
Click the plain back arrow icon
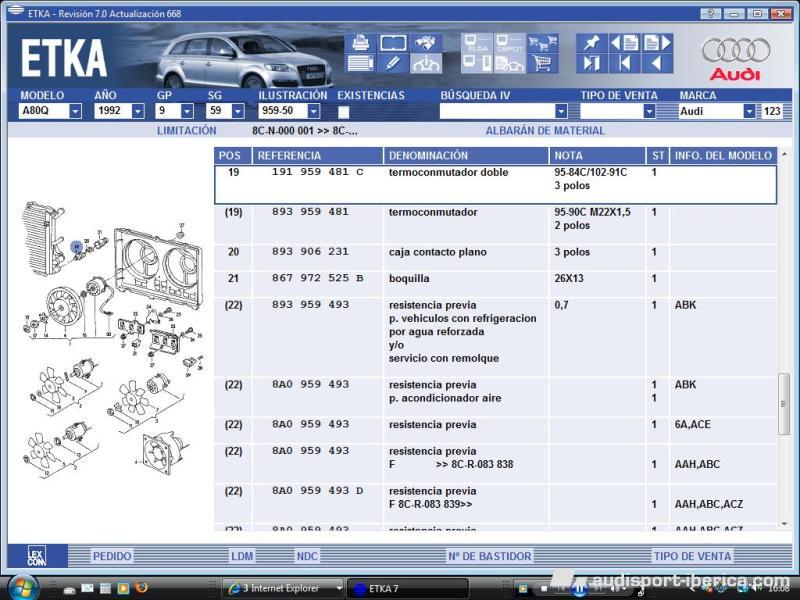point(657,63)
